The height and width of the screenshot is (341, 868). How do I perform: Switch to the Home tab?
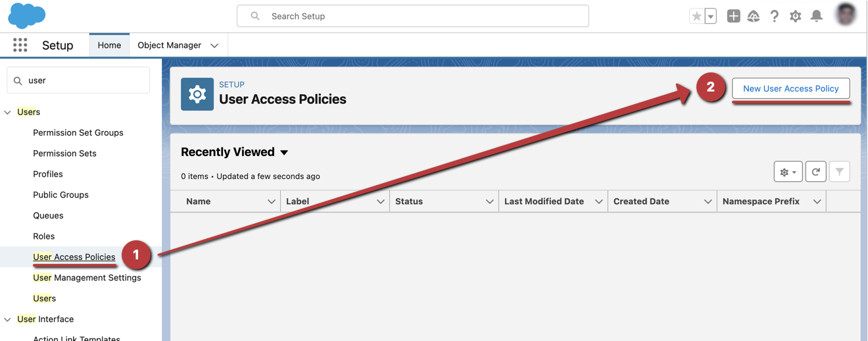109,45
